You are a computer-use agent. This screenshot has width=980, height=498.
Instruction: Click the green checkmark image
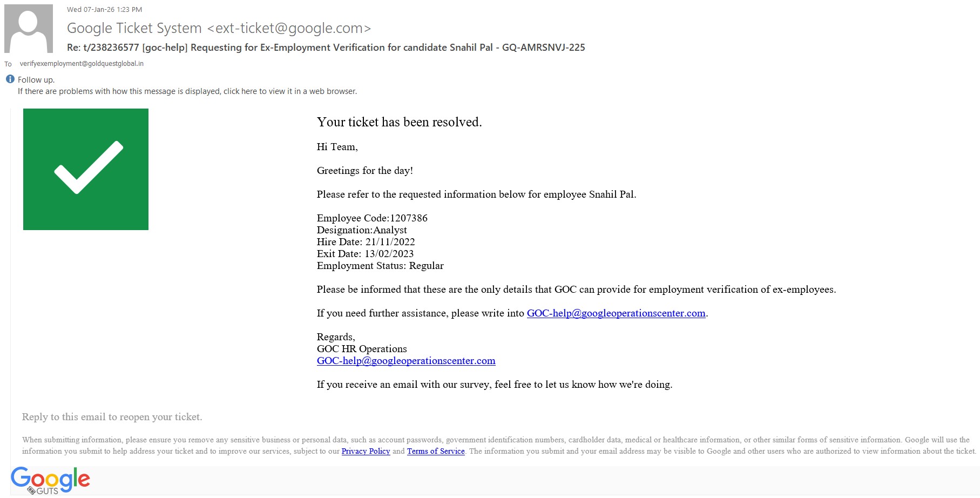86,169
